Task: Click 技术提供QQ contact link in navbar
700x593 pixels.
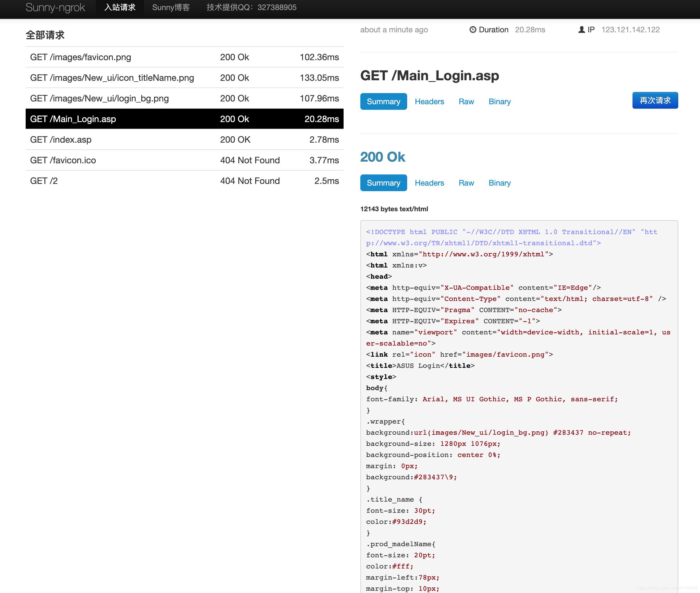Action: pos(251,8)
